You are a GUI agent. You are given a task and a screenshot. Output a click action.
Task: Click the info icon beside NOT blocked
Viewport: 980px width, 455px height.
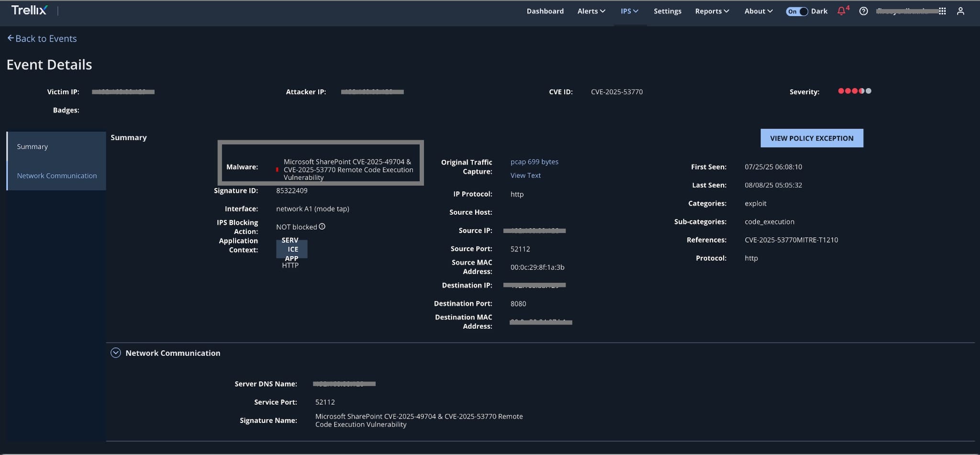point(322,226)
